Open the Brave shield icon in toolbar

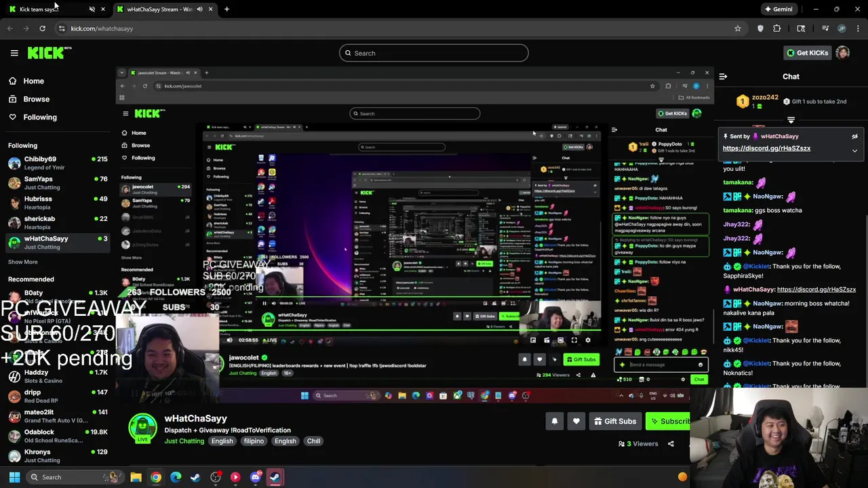[760, 28]
